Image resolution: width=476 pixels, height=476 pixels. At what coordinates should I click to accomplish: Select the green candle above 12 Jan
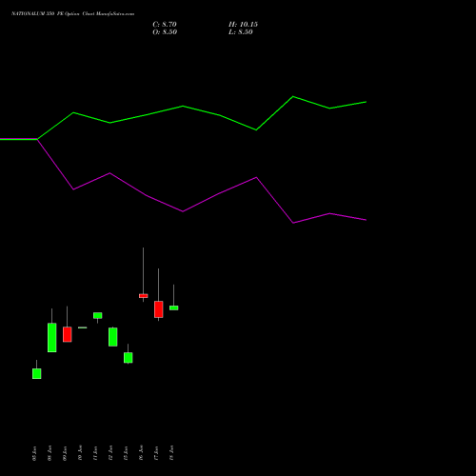(112, 337)
